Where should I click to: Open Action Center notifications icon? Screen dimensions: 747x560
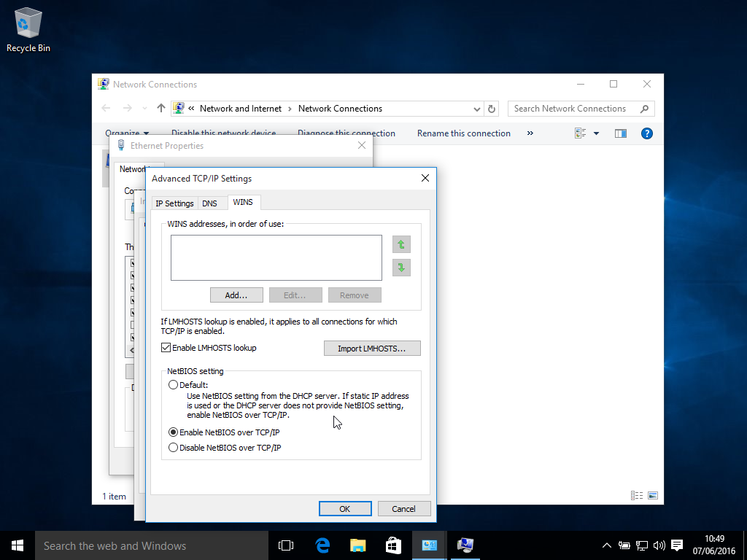(677, 545)
